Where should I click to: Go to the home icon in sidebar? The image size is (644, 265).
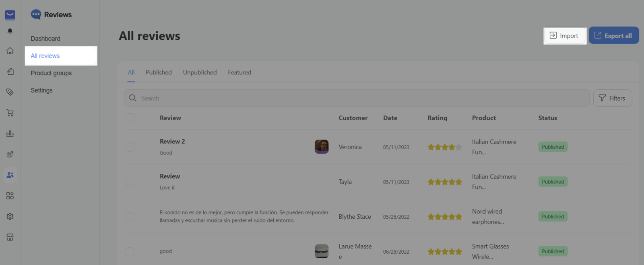(x=10, y=51)
